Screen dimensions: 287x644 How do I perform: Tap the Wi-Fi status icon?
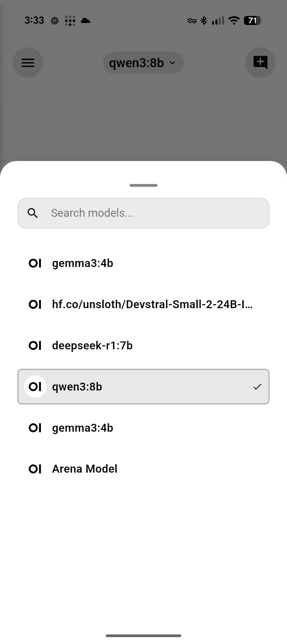[234, 20]
